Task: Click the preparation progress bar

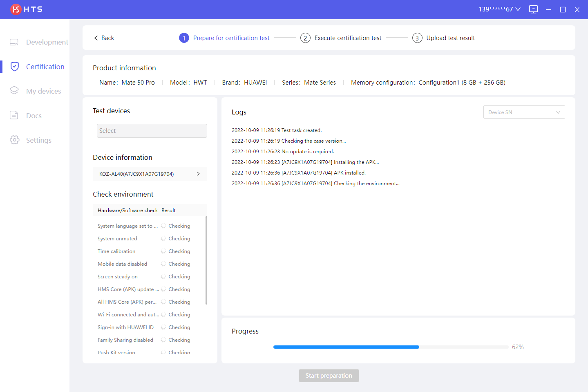Action: 391,347
